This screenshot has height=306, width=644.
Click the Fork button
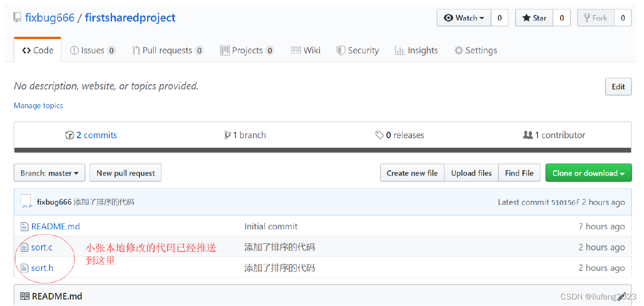(x=595, y=18)
